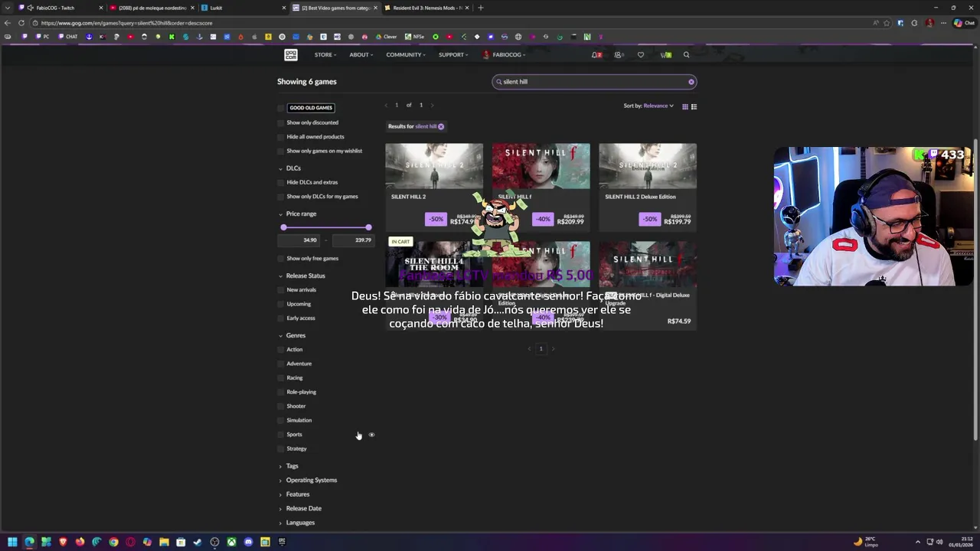Open a new browser tab with plus
This screenshot has width=980, height=551.
click(x=480, y=8)
